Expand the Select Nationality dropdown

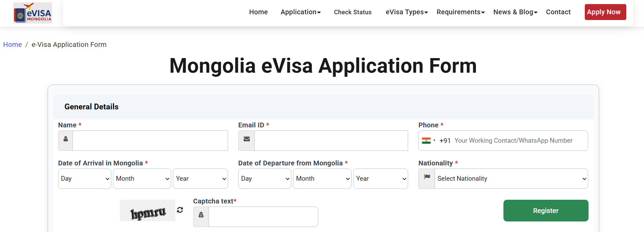coord(511,179)
